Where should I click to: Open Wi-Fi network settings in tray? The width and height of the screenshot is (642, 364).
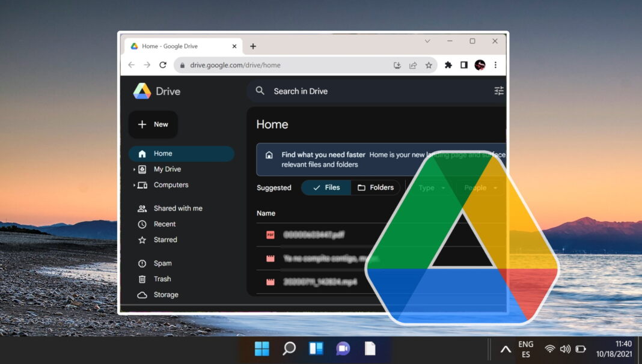click(x=550, y=349)
